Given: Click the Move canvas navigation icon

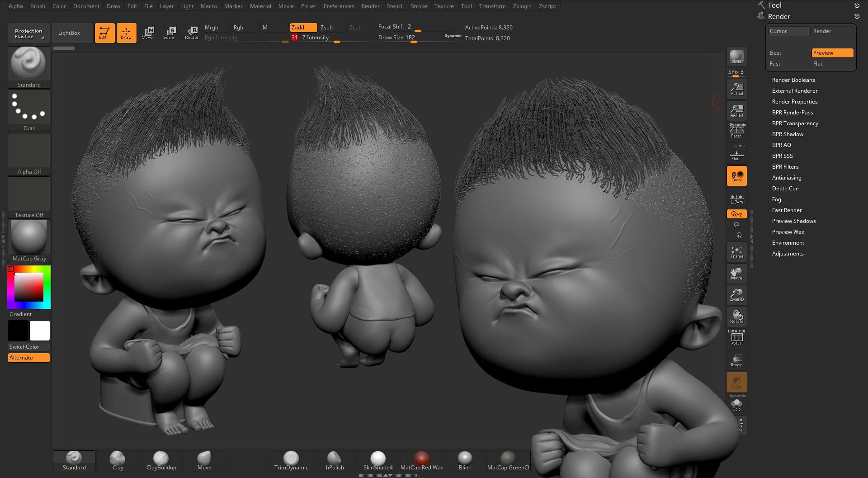Looking at the screenshot, I should click(736, 274).
